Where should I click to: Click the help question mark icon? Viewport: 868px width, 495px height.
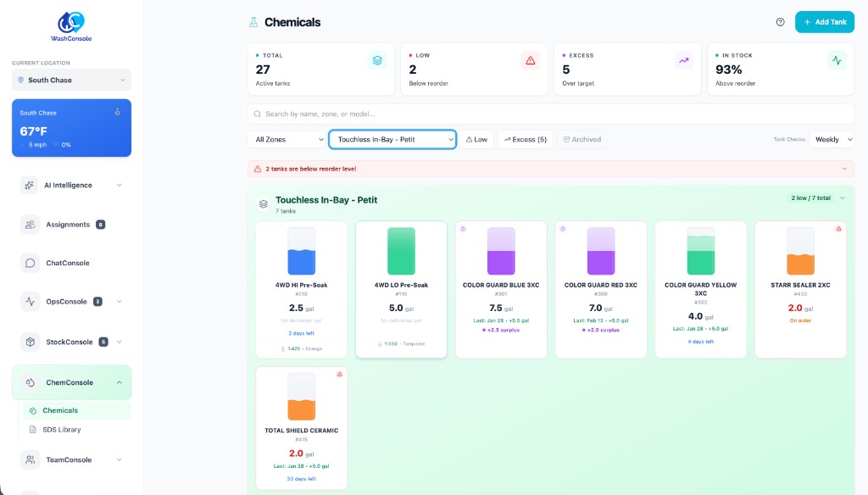[x=778, y=22]
